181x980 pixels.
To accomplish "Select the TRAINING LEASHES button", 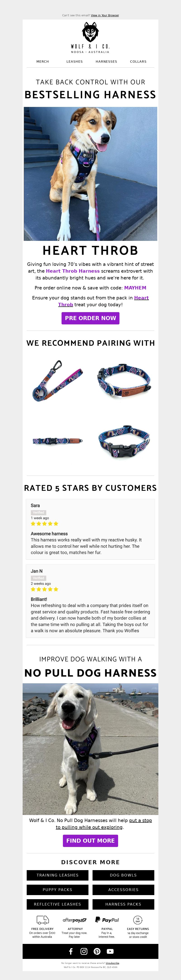I will 57,875.
